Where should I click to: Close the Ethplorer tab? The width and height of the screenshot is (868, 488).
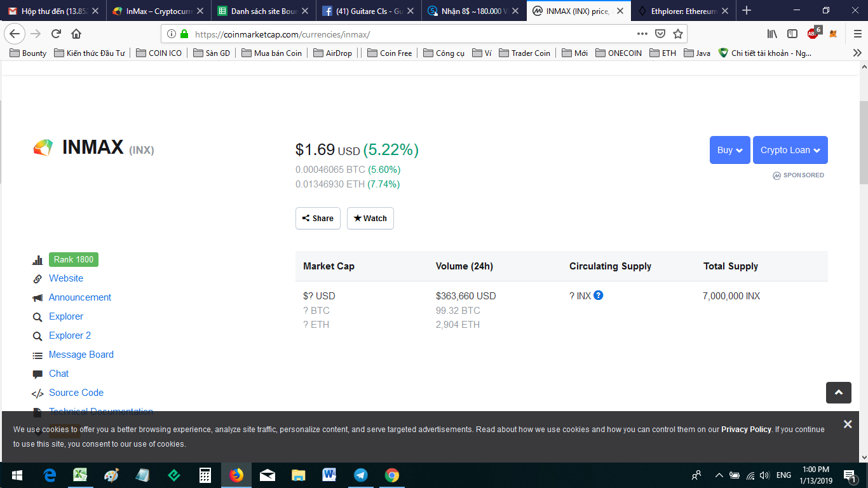point(725,11)
